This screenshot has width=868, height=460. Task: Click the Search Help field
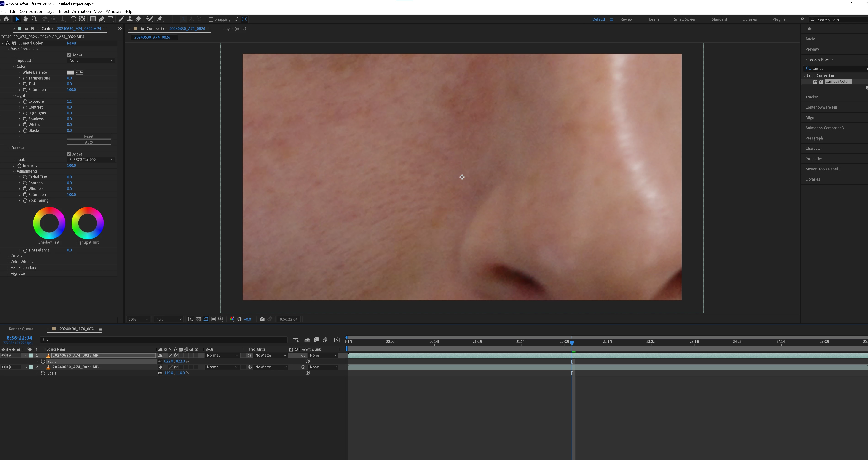[839, 19]
